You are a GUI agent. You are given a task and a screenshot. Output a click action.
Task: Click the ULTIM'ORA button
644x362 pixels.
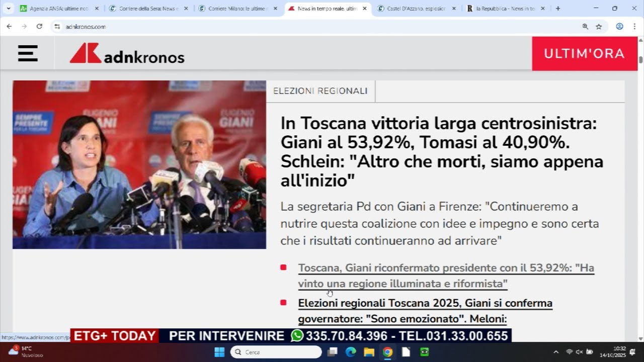pos(584,54)
